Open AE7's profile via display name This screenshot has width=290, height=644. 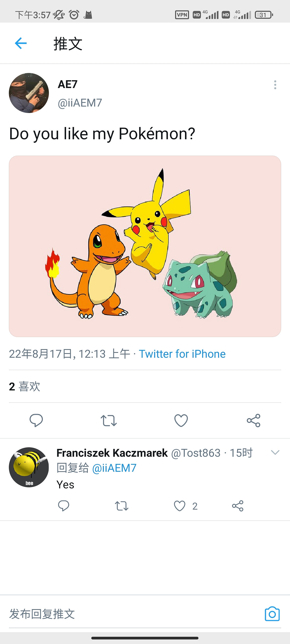(68, 84)
